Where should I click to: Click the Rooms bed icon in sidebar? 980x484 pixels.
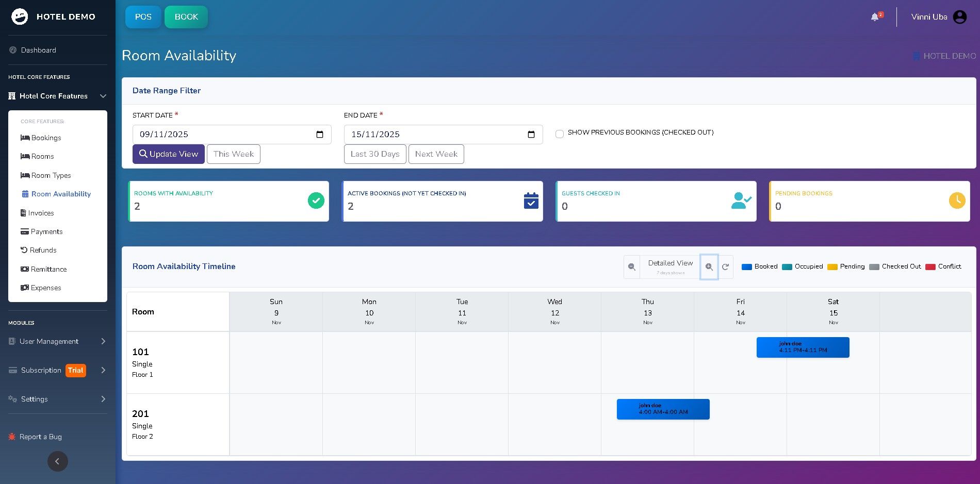coord(25,156)
